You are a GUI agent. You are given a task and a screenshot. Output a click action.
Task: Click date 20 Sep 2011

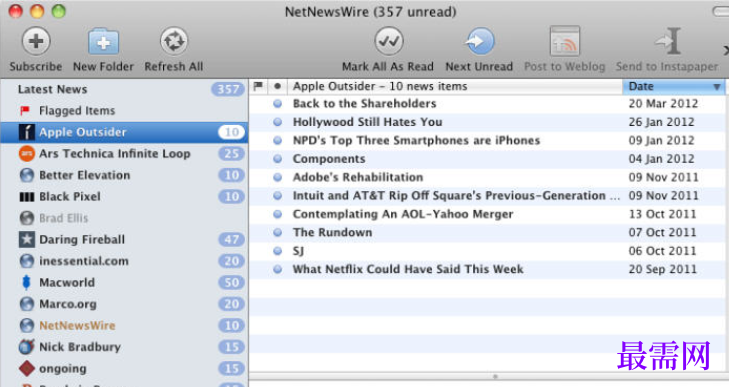[x=663, y=269]
